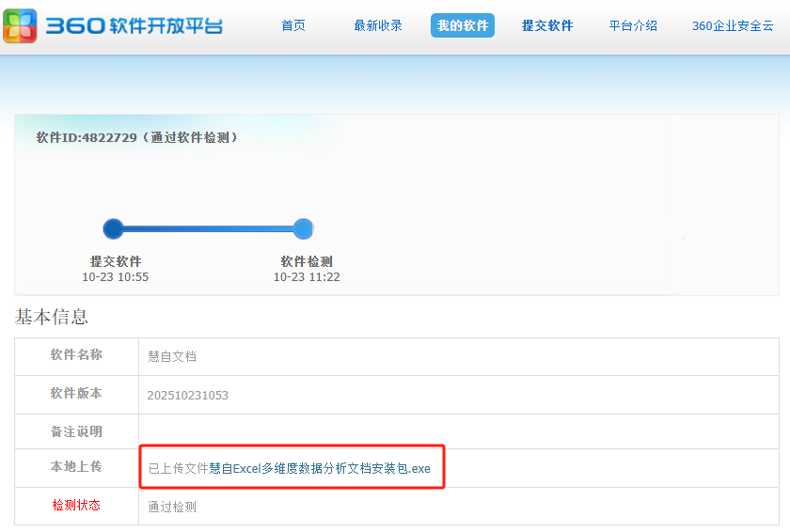Screen dimensions: 790x532
Task: Open the uploaded 安装包.exe file link
Action: [320, 468]
